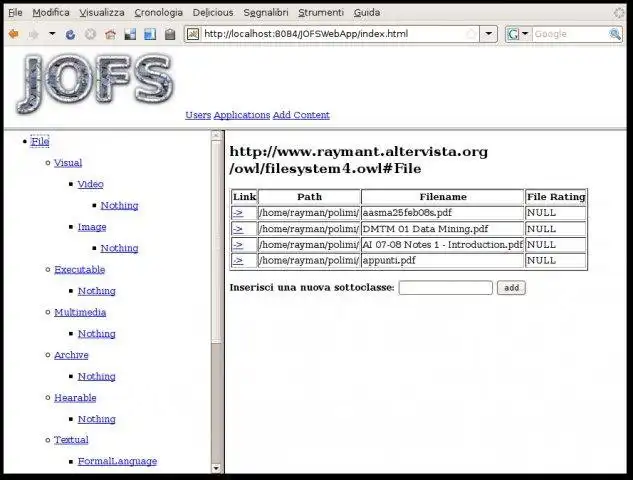Click the JOFS logo image
This screenshot has height=480, width=633.
coord(95,84)
